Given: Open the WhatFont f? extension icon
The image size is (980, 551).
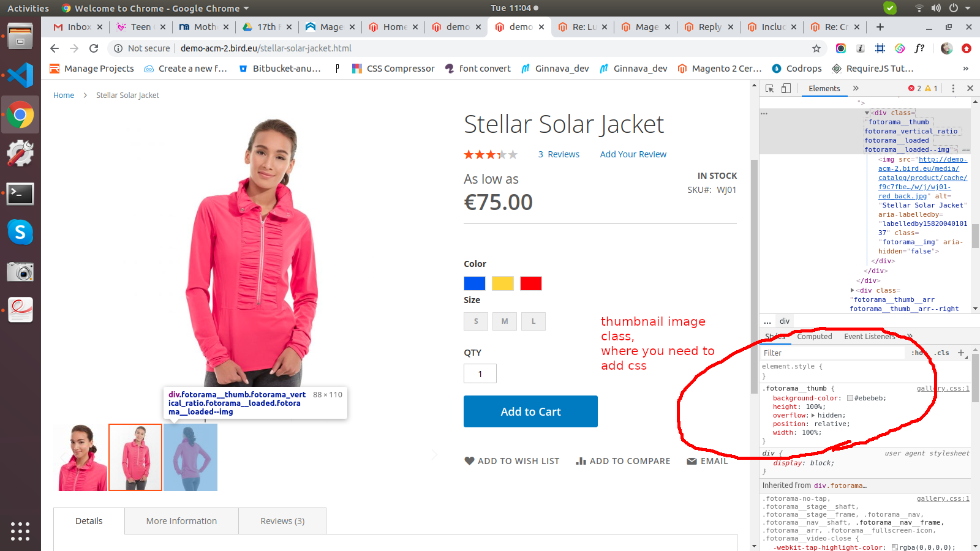Looking at the screenshot, I should coord(919,48).
